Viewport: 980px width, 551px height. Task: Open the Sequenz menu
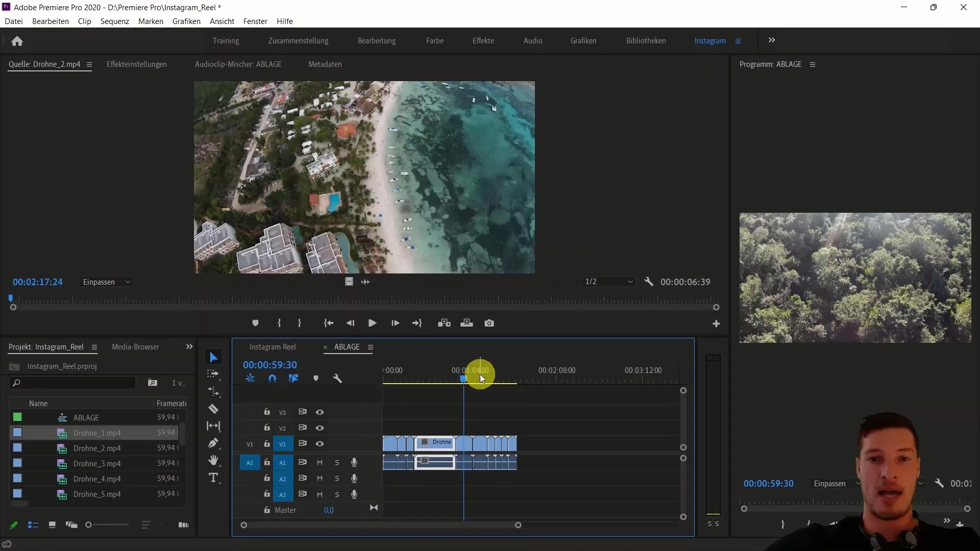tap(115, 21)
